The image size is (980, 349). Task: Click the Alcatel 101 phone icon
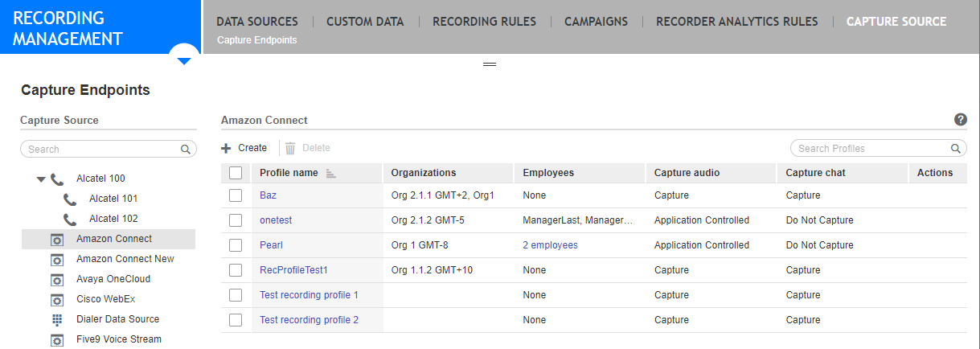click(70, 199)
